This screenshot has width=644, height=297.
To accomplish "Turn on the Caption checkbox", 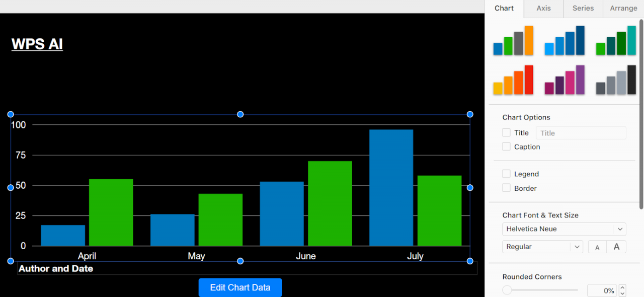I will pos(506,146).
